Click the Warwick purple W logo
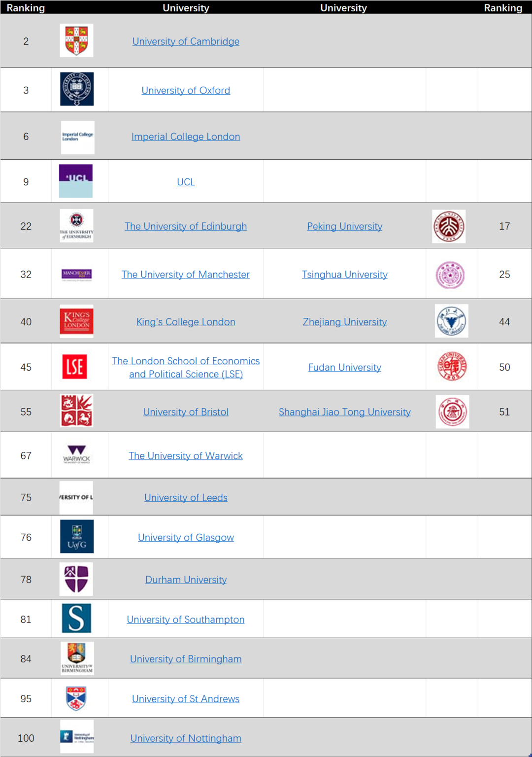Image resolution: width=532 pixels, height=757 pixels. point(77,454)
